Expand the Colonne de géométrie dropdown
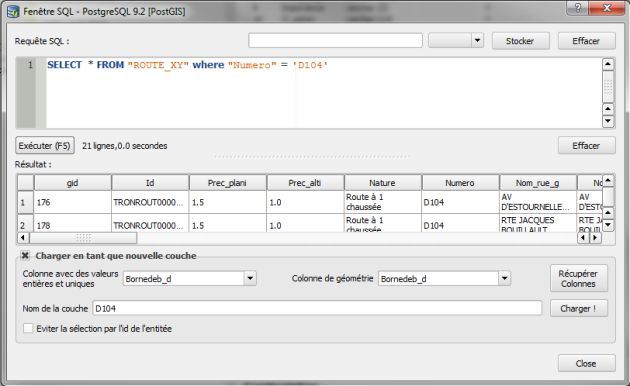The width and height of the screenshot is (630, 386). 505,278
